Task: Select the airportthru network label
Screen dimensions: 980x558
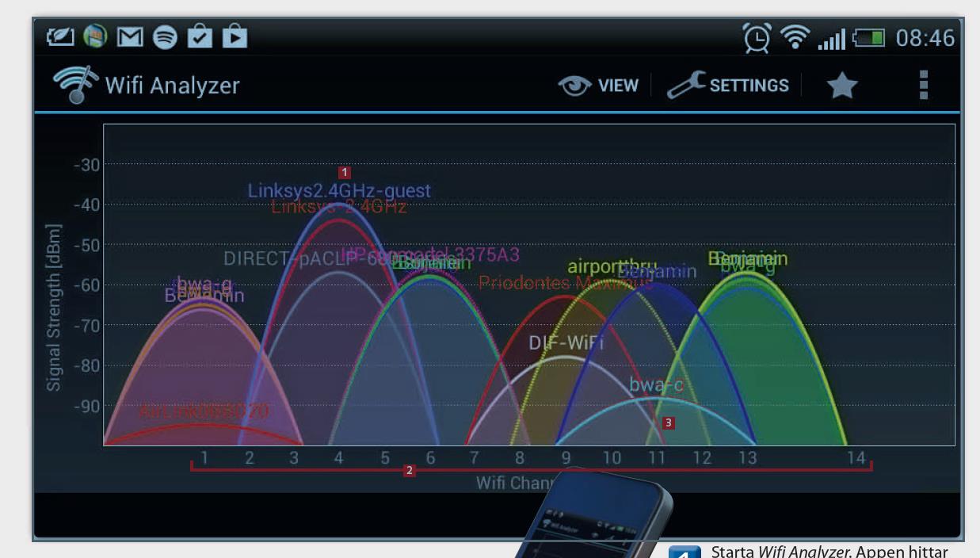Action: pyautogui.click(x=612, y=268)
